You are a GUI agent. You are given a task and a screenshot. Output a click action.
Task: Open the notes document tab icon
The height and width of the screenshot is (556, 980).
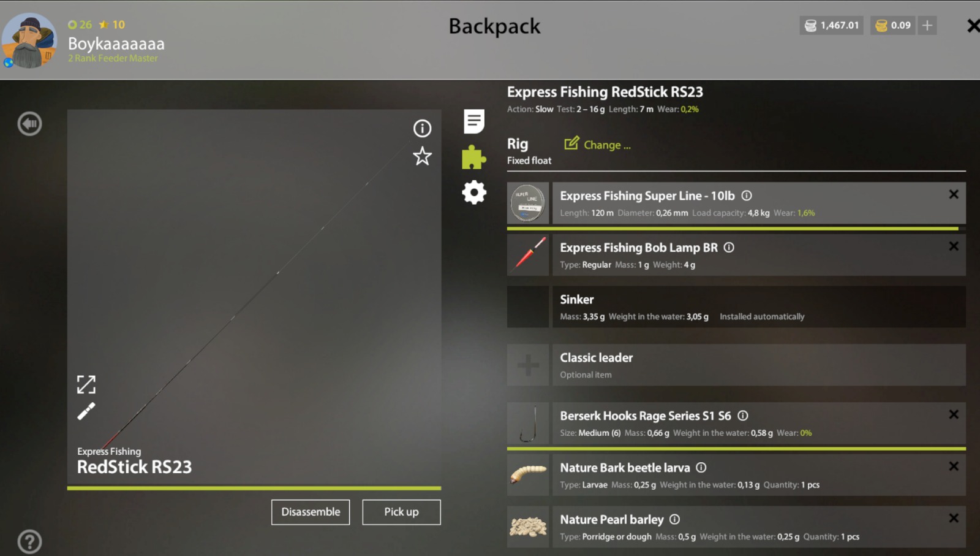pos(473,121)
